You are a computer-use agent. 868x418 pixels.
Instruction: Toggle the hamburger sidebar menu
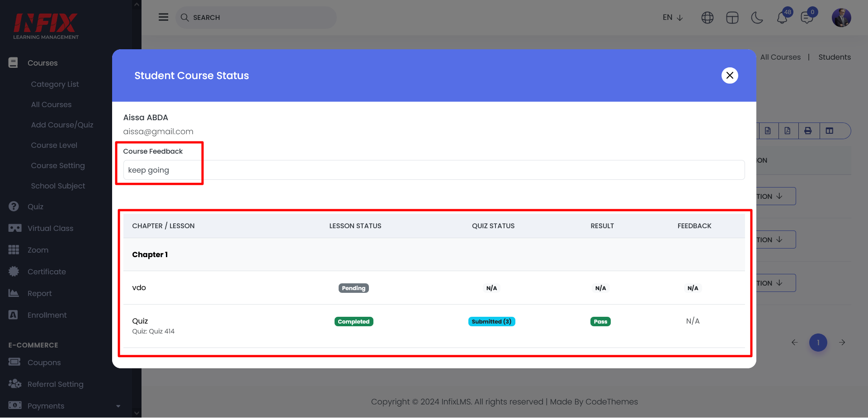(x=163, y=17)
